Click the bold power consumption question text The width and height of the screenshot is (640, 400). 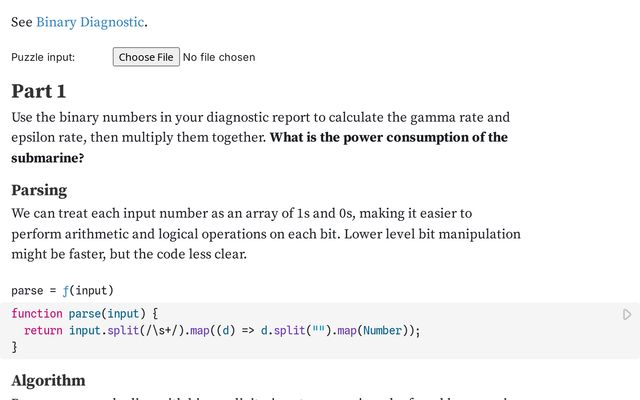388,138
